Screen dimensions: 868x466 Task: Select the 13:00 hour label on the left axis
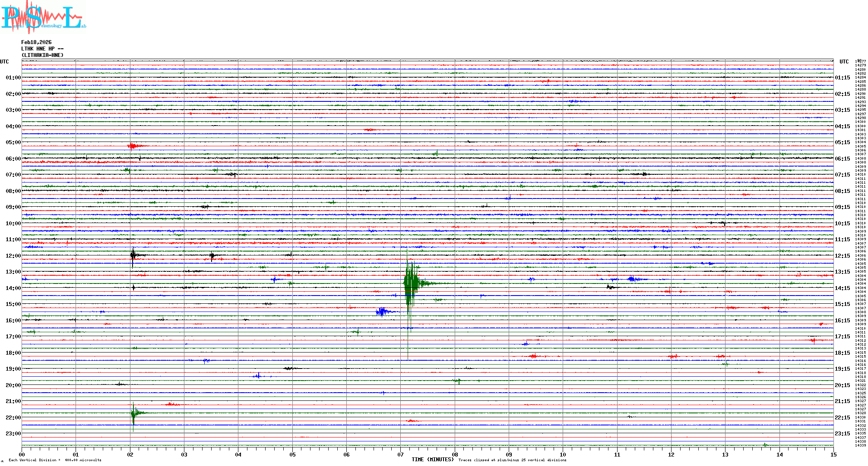13,272
